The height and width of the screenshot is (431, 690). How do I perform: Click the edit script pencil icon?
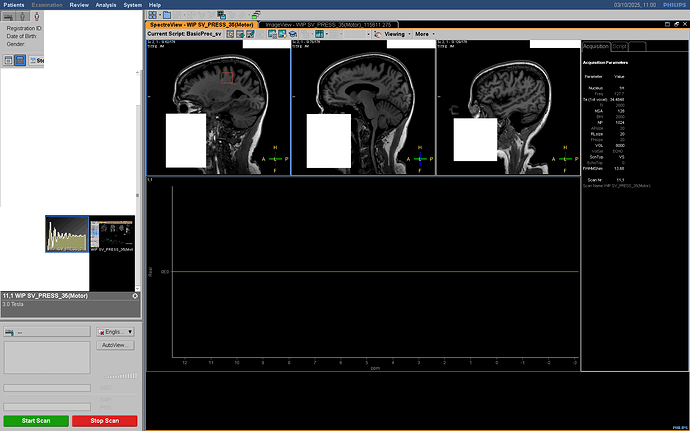pos(250,34)
